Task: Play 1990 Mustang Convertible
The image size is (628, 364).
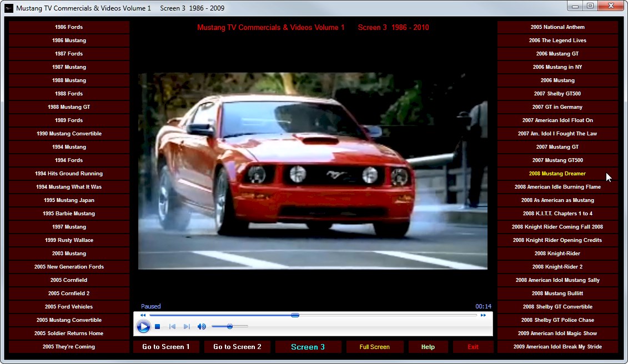Action: [x=69, y=134]
